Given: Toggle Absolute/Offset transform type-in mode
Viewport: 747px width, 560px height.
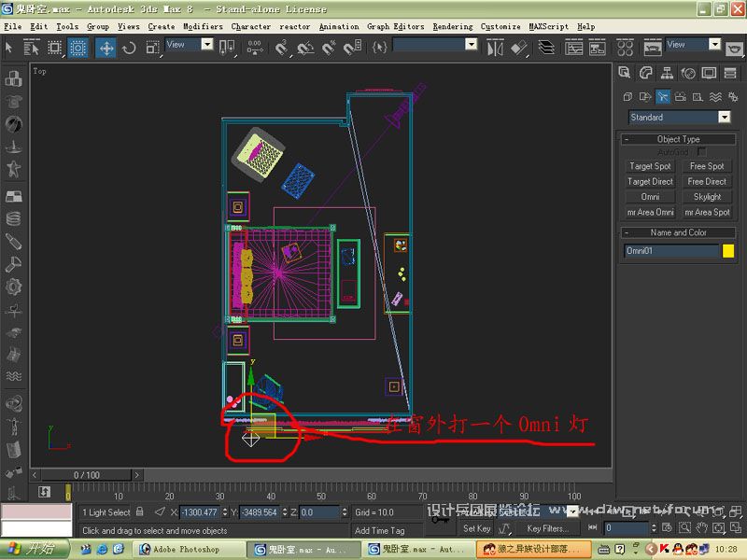Looking at the screenshot, I should [x=160, y=511].
